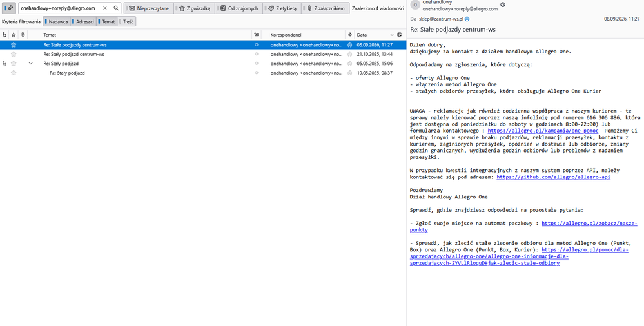Toggle the pin filter bar button
This screenshot has height=326, width=644.
coord(10,8)
